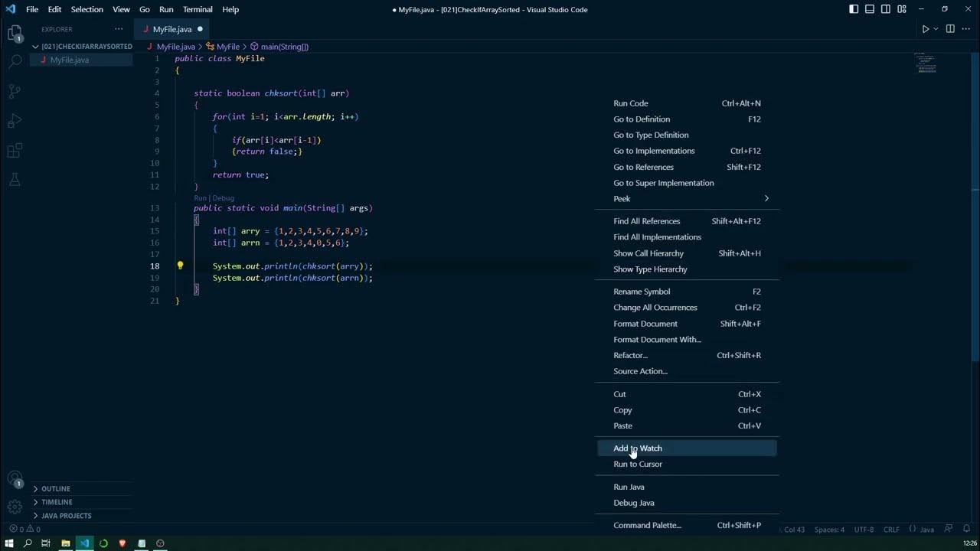This screenshot has width=980, height=551.
Task: Click the UTF-8 encoding status item
Action: point(864,529)
